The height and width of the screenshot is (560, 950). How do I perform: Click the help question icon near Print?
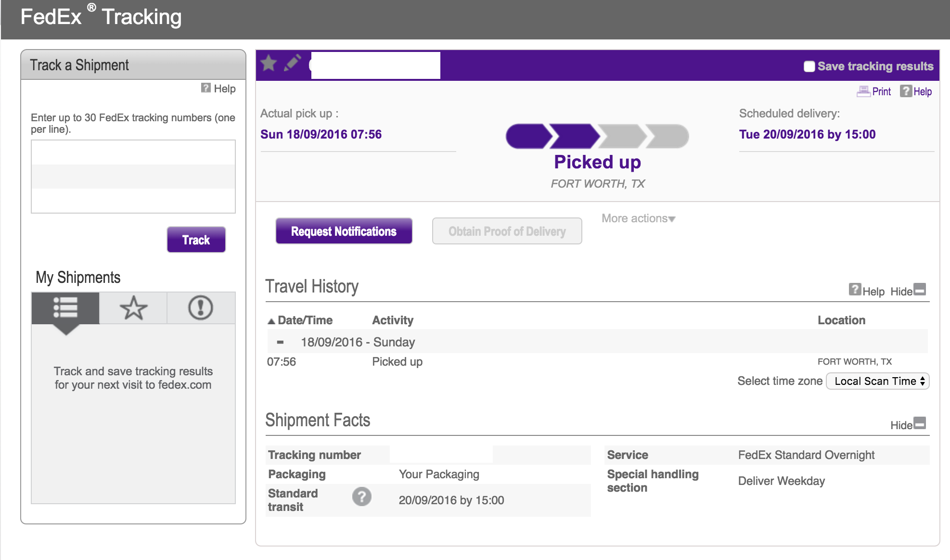point(906,91)
